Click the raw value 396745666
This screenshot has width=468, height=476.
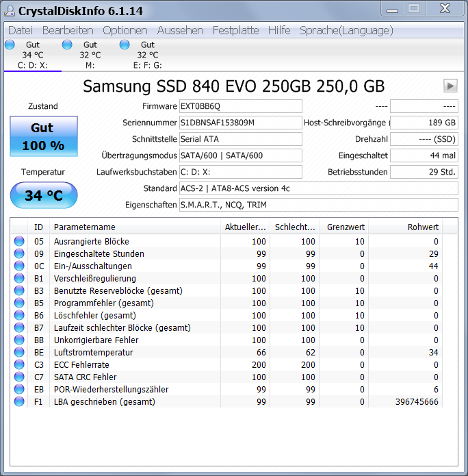[417, 401]
